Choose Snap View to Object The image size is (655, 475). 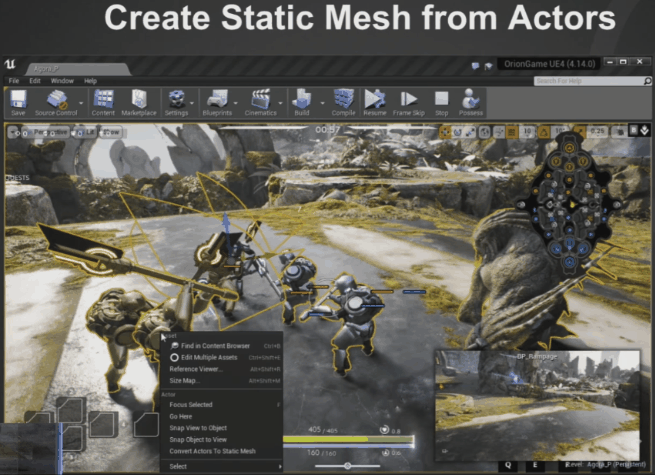tap(222, 428)
